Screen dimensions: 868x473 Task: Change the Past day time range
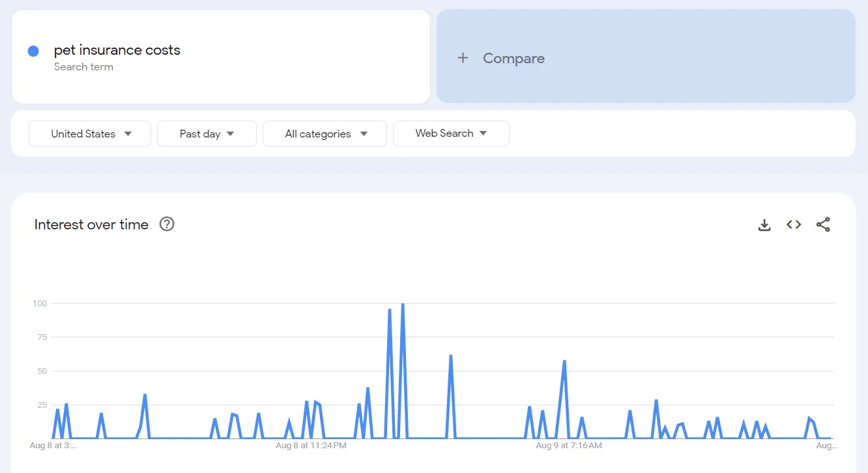pos(207,134)
